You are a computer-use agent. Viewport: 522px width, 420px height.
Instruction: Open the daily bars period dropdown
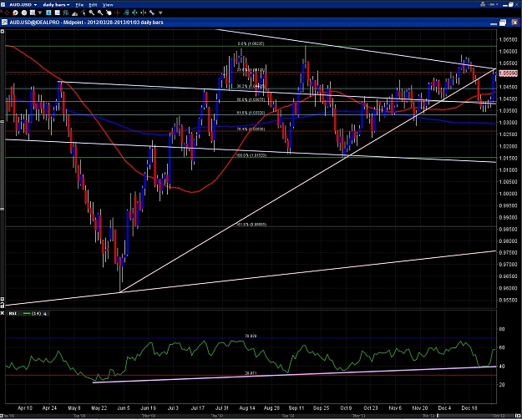click(56, 5)
